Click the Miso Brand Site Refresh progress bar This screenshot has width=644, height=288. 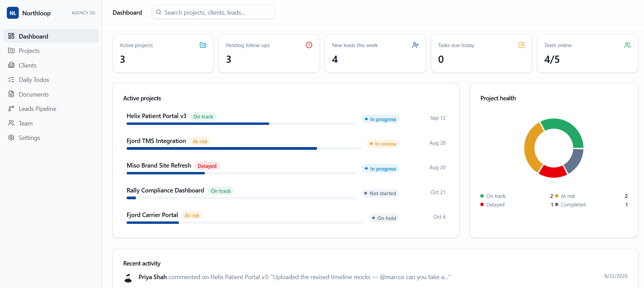[241, 173]
